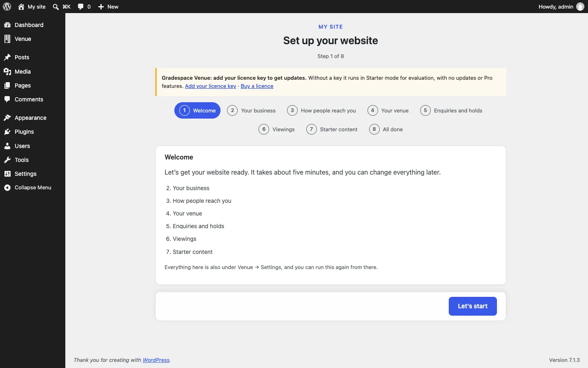The height and width of the screenshot is (368, 588).
Task: Click the Comments sidebar icon
Action: click(x=7, y=99)
